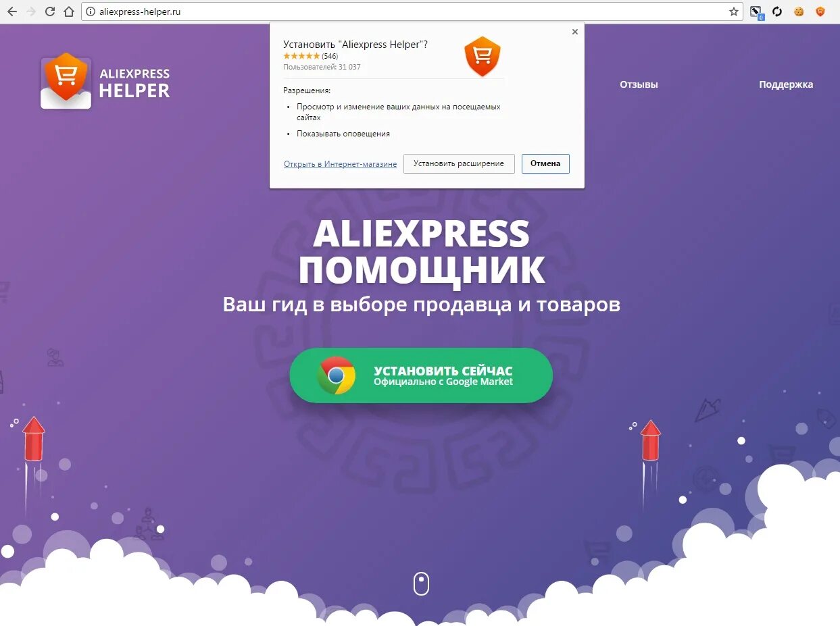This screenshot has height=626, width=840.
Task: Click the scroll-down mouse icon at page bottom
Action: pyautogui.click(x=421, y=583)
